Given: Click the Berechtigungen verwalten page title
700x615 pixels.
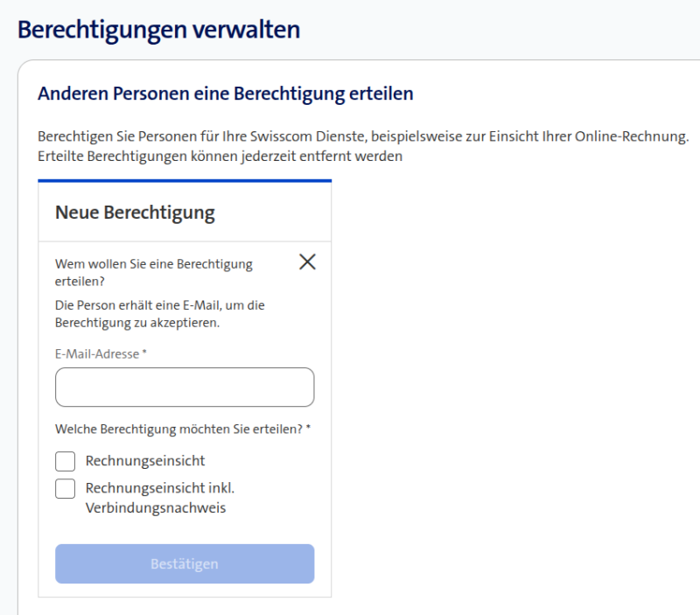Looking at the screenshot, I should (x=158, y=30).
